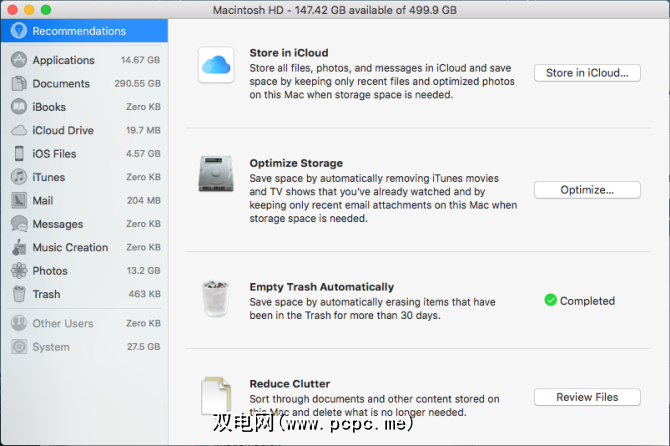Click the 13.2 GB Photos size

click(143, 270)
